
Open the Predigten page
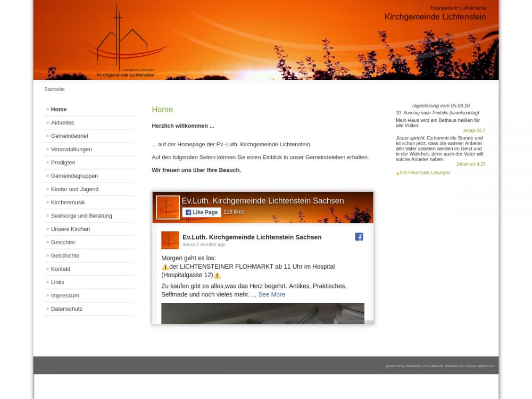coord(63,162)
